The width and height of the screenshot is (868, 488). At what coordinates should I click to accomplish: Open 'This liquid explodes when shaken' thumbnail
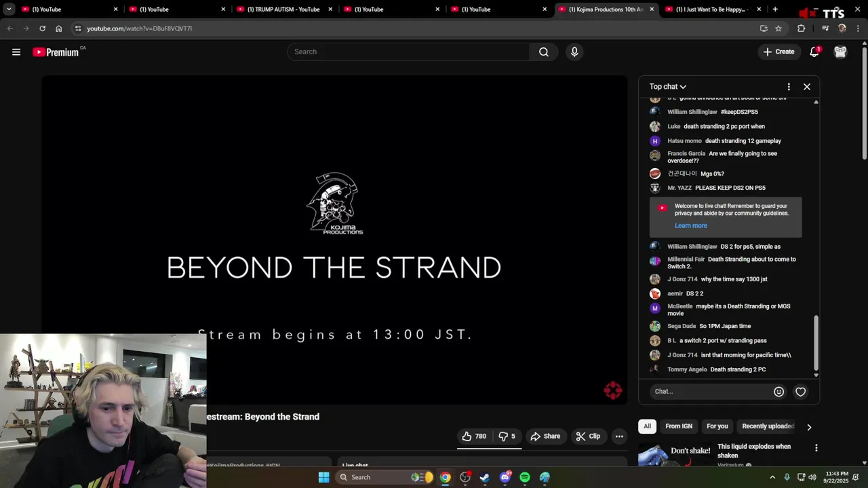pyautogui.click(x=675, y=454)
